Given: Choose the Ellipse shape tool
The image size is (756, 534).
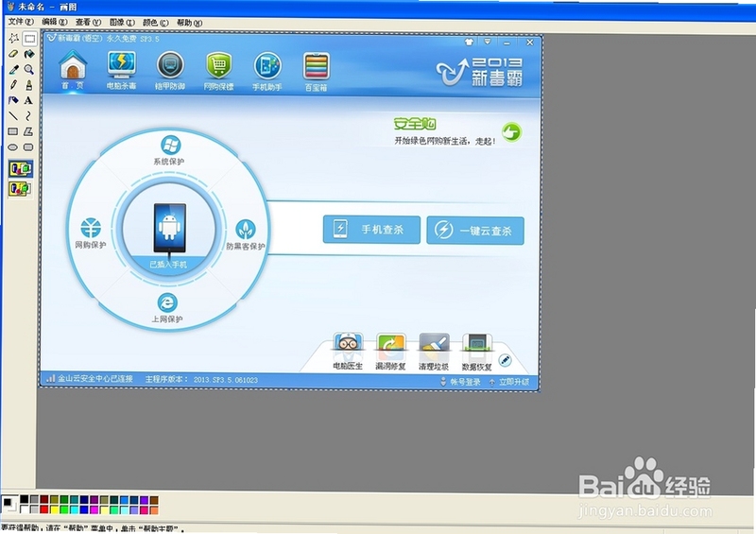Looking at the screenshot, I should (13, 147).
